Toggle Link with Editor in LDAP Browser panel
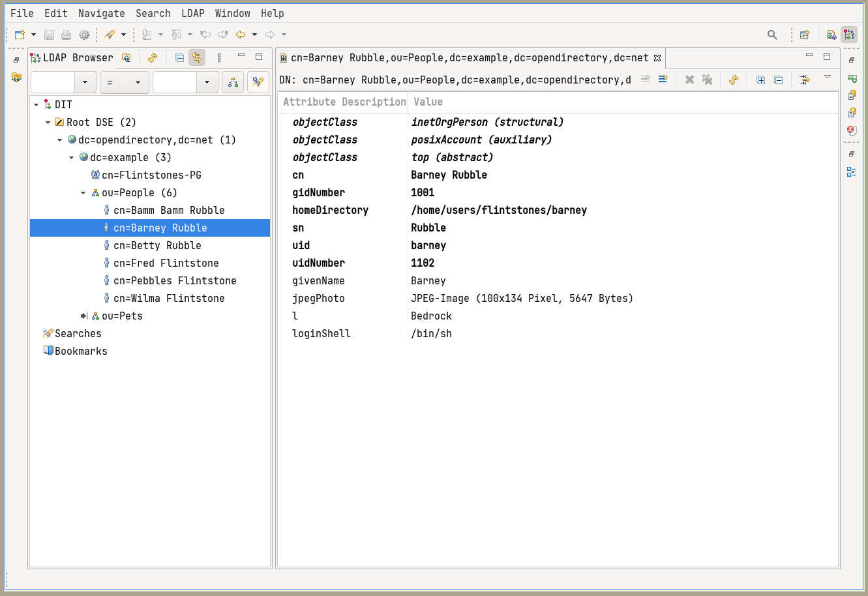Screen dimensions: 868x596 [x=197, y=57]
